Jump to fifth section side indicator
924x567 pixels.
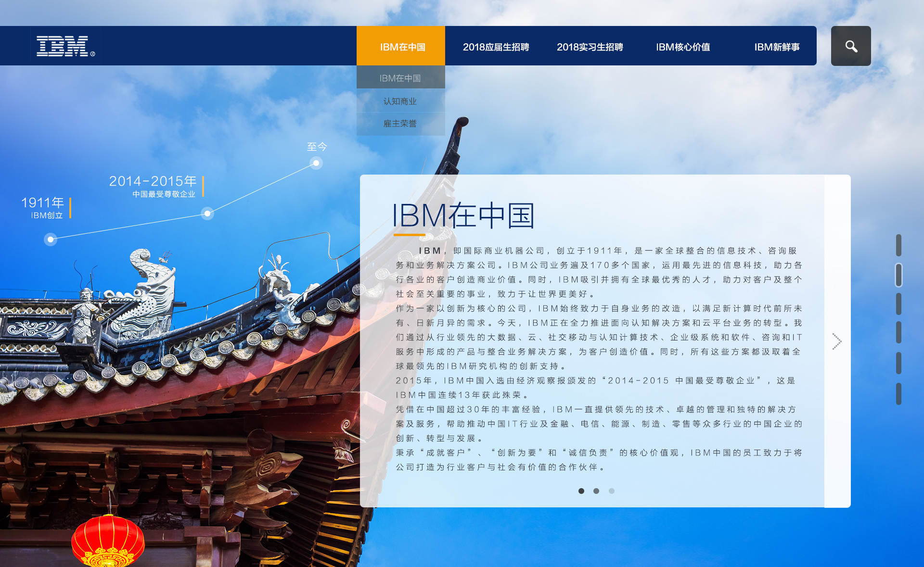coord(898,363)
